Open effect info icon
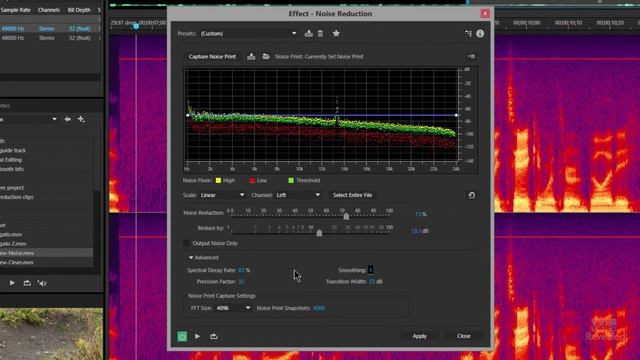 (480, 33)
